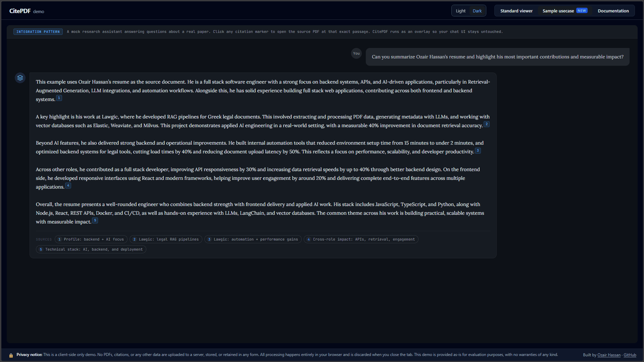Open citation marker 3 after 'developer productivity.'
The image size is (644, 362).
tap(478, 151)
